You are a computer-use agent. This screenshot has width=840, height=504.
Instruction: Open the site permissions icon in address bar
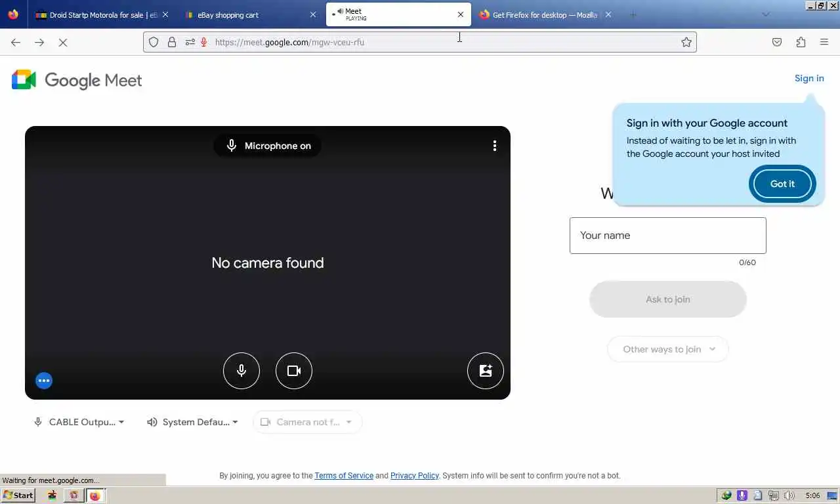coord(190,42)
